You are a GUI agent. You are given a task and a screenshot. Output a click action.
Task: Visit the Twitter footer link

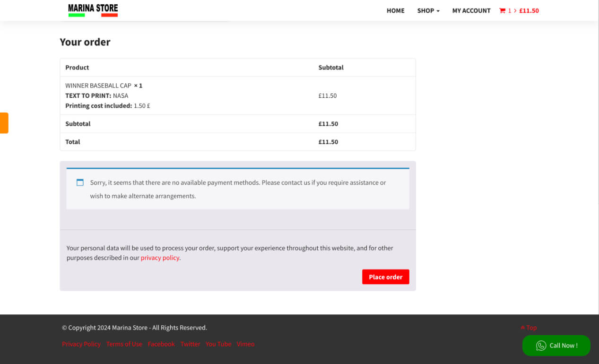click(190, 344)
